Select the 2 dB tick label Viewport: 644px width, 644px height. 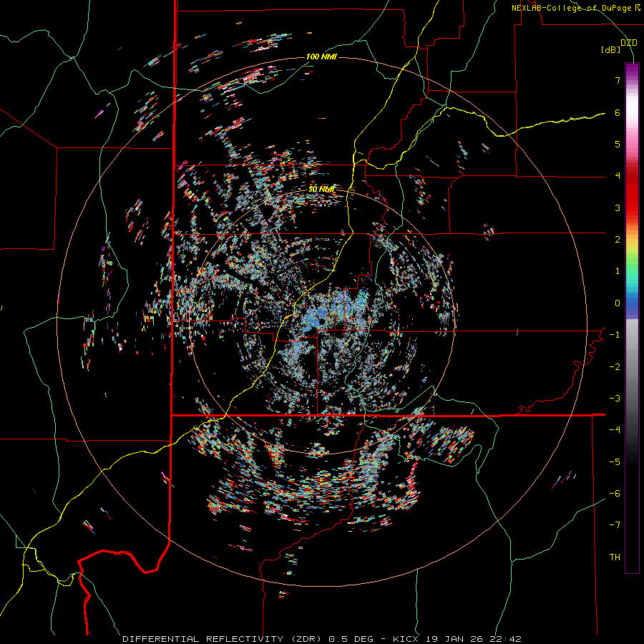pos(618,240)
